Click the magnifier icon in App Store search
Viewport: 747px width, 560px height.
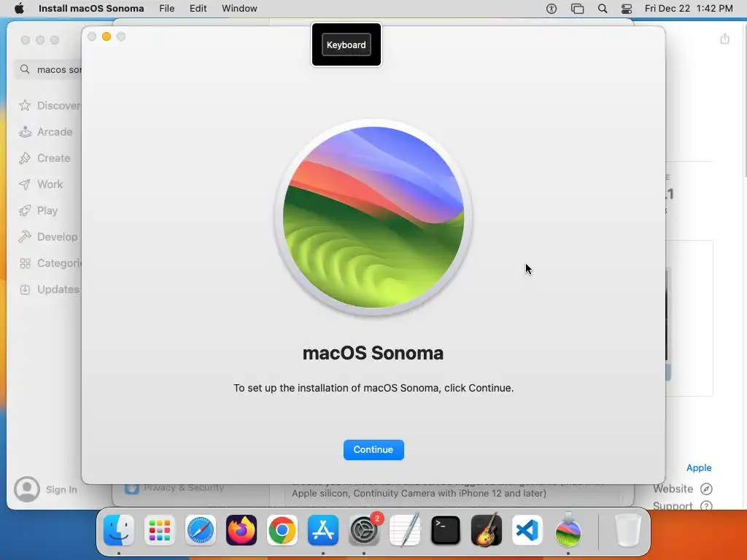click(25, 69)
